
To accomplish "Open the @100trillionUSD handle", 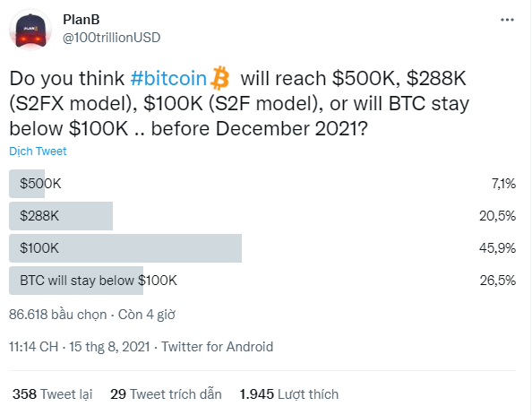I will coord(112,38).
